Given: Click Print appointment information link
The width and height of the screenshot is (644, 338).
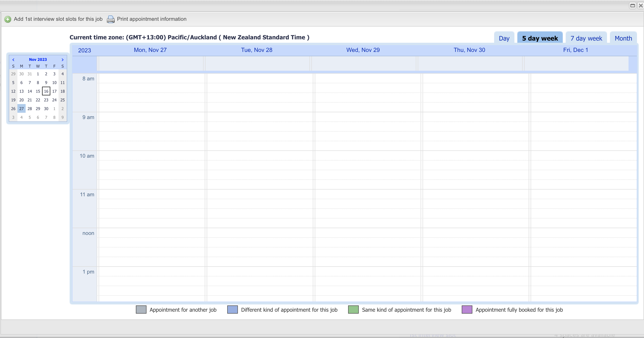Looking at the screenshot, I should click(152, 19).
